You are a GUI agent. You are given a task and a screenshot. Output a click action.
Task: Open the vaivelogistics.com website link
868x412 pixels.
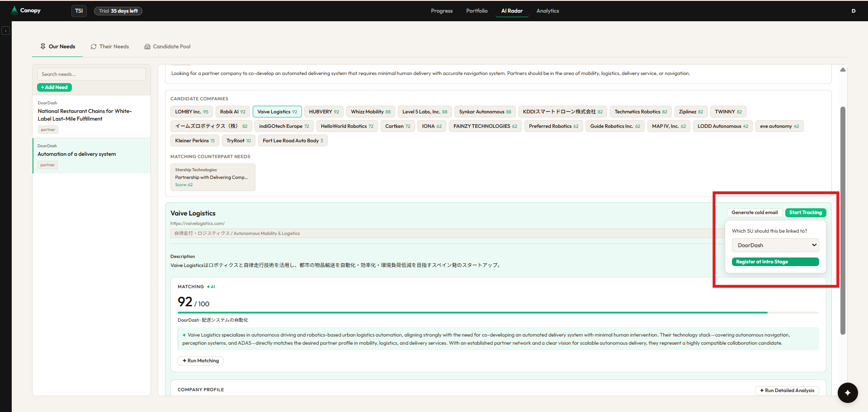[198, 223]
